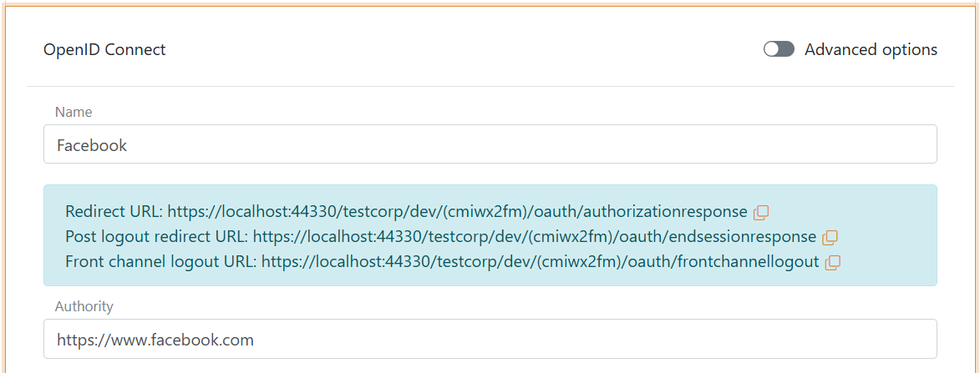This screenshot has height=373, width=980.
Task: Click empty space in the blue URL info panel
Action: pos(886,236)
